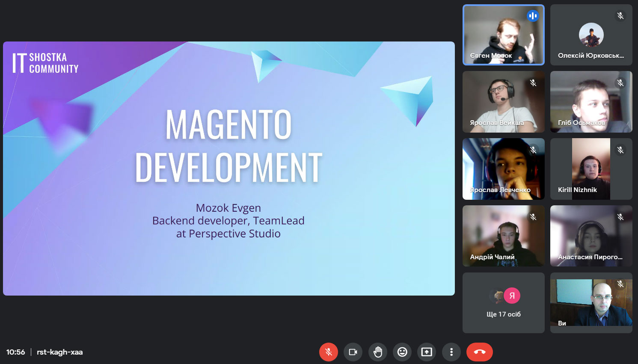Select Kirill Nizhnik's video tile
638x364 pixels.
pos(591,169)
